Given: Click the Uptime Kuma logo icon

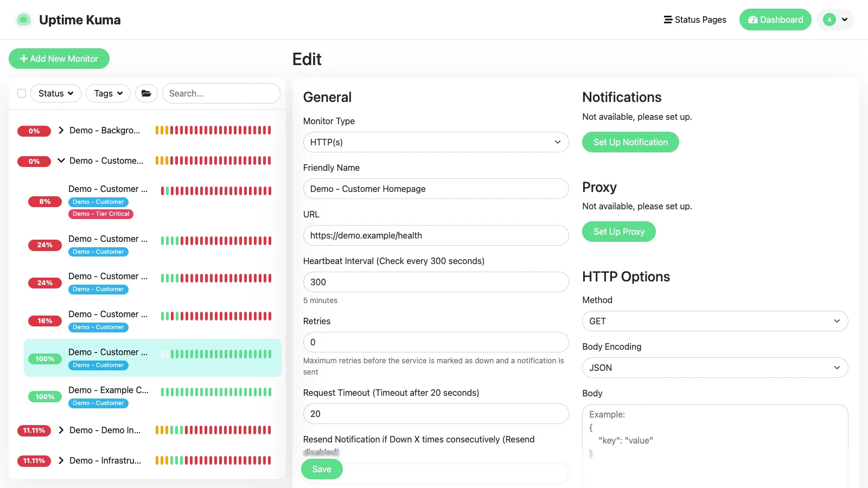Looking at the screenshot, I should pyautogui.click(x=23, y=20).
